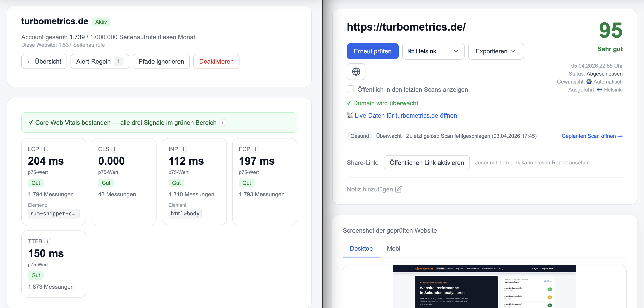The height and width of the screenshot is (308, 644).
Task: Expand the Exportieren dropdown
Action: coord(496,51)
